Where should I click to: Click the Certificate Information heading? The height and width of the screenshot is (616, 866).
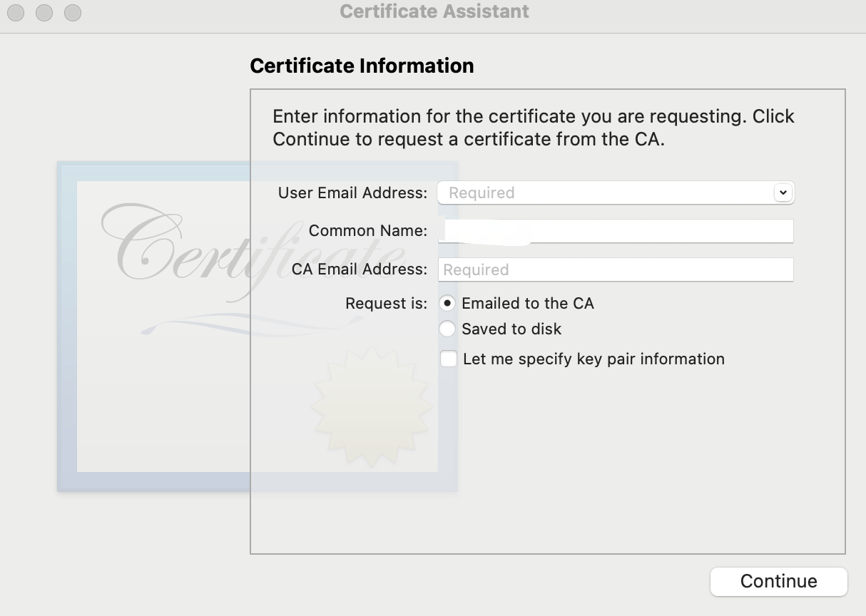tap(362, 66)
